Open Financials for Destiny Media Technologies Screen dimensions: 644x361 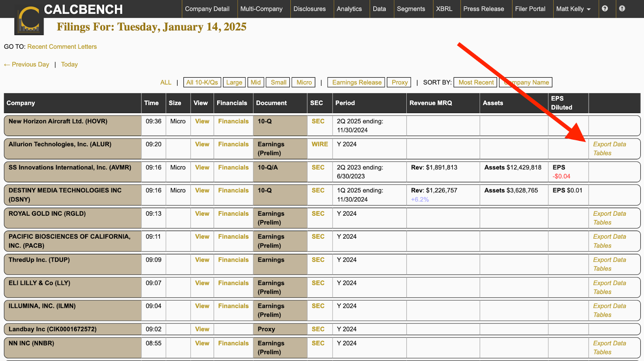click(x=233, y=191)
